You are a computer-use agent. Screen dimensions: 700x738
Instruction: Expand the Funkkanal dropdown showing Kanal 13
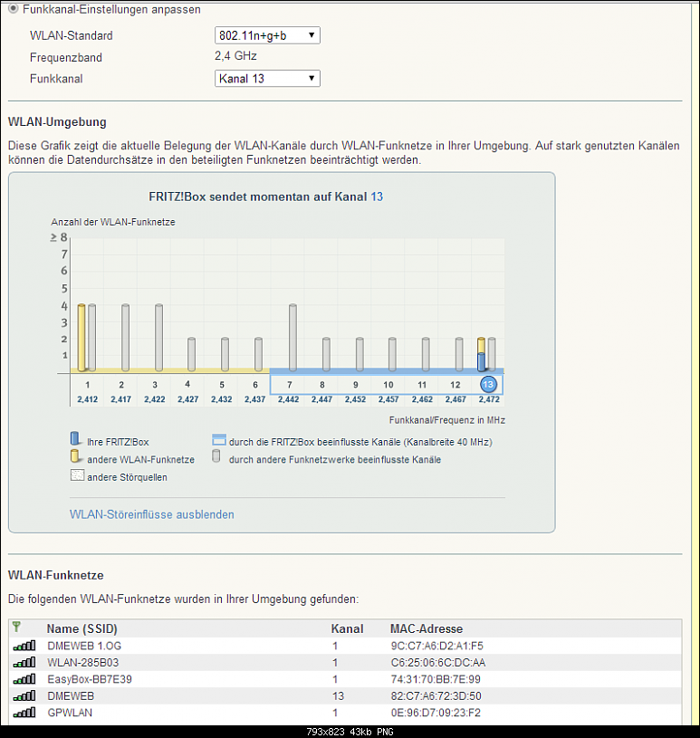(267, 79)
